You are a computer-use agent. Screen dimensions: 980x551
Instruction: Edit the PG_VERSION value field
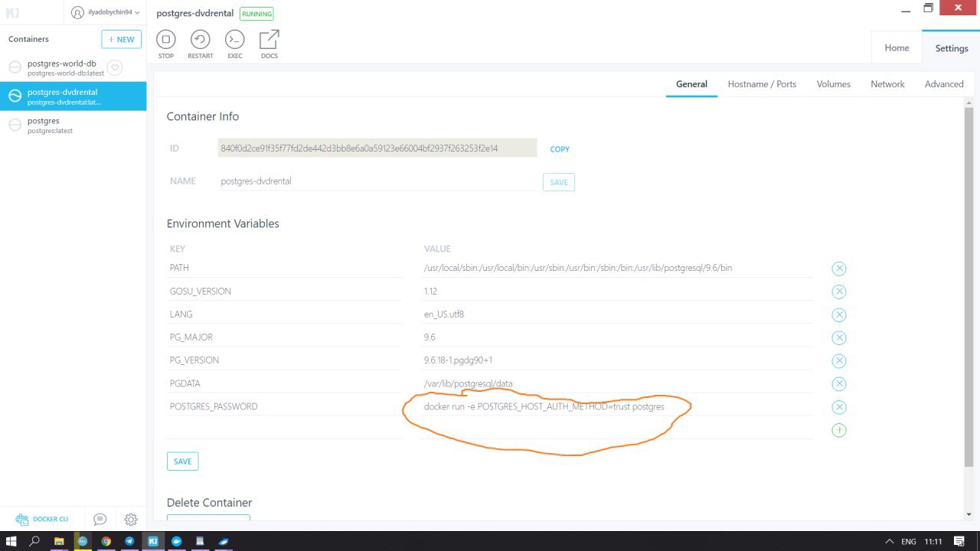click(618, 360)
